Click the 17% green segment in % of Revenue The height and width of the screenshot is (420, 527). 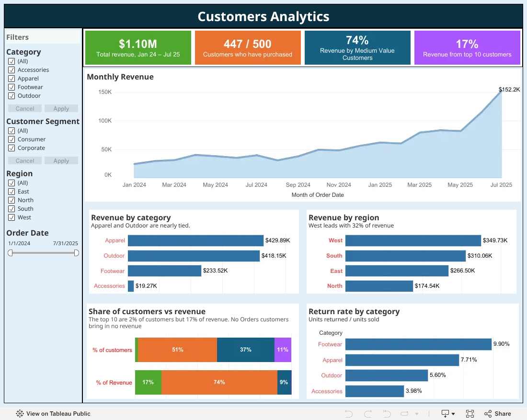click(148, 382)
